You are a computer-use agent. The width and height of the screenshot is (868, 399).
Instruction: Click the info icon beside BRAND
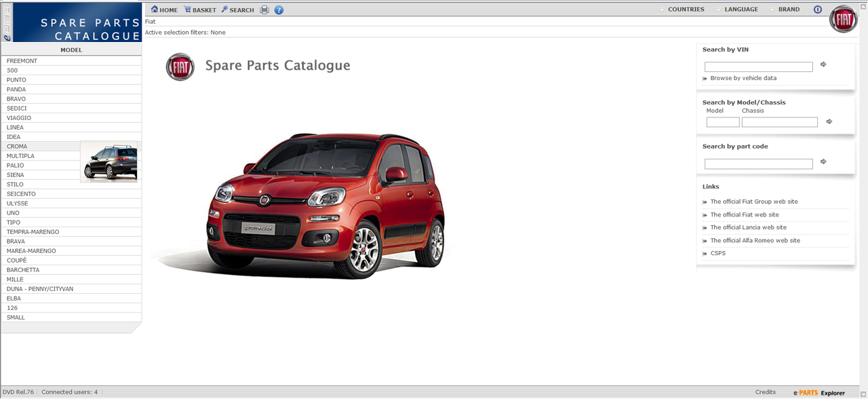click(817, 9)
